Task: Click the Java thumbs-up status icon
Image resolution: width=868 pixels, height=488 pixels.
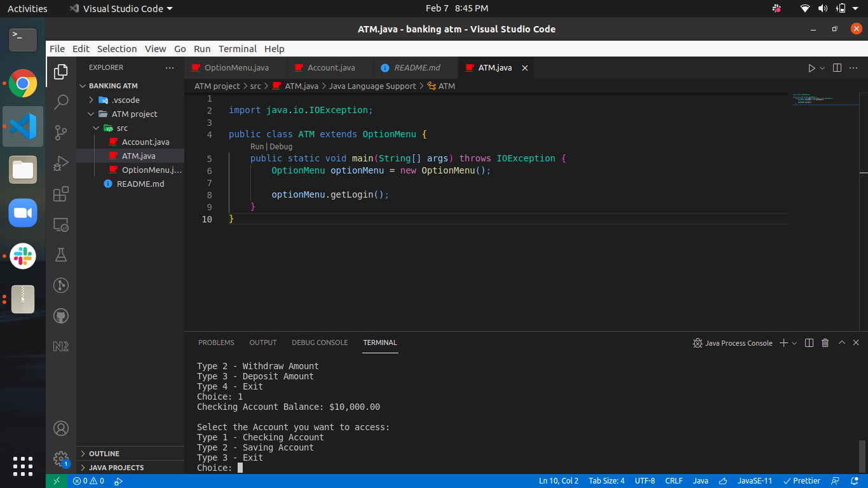Action: (x=722, y=481)
